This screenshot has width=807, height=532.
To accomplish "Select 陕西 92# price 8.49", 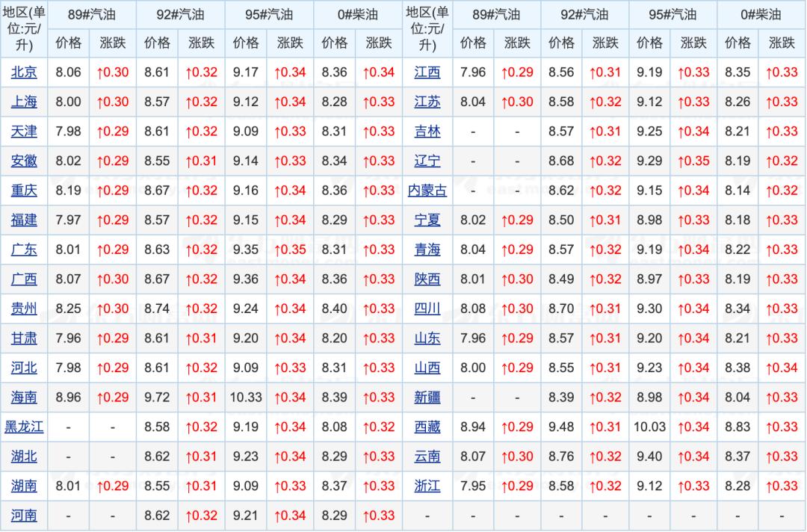I will pos(561,279).
